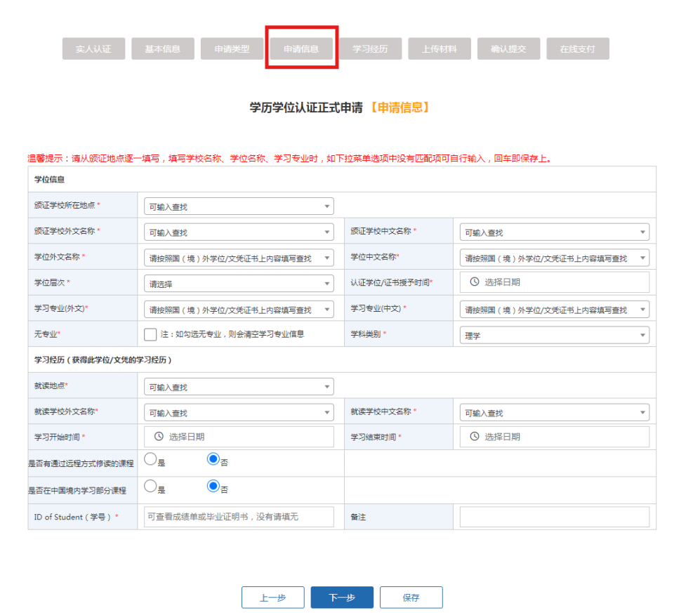Click the 上一步 button
Screen dimensions: 700x613
272,597
